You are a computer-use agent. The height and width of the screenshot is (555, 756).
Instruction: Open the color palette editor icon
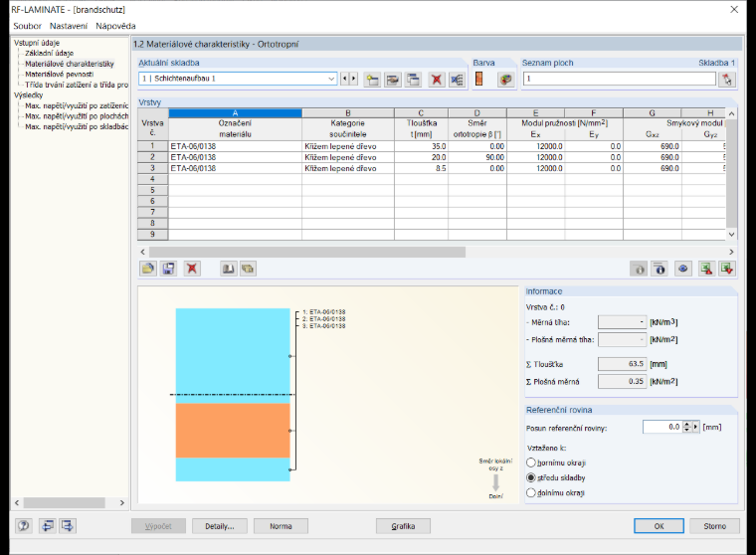[505, 80]
